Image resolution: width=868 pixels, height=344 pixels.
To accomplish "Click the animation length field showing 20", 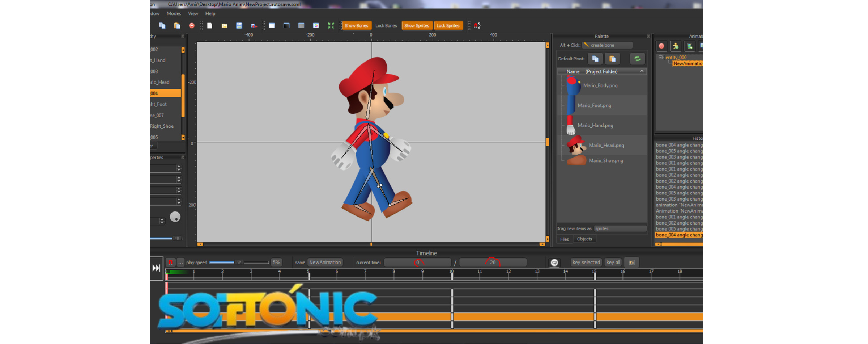I will click(x=493, y=262).
